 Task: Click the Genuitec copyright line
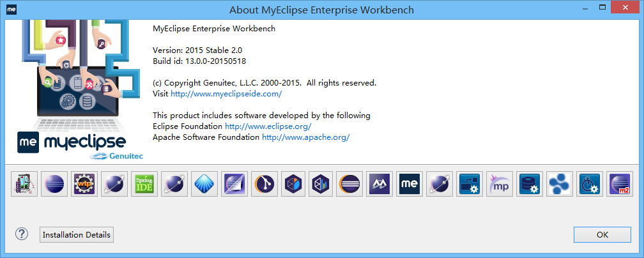point(264,83)
